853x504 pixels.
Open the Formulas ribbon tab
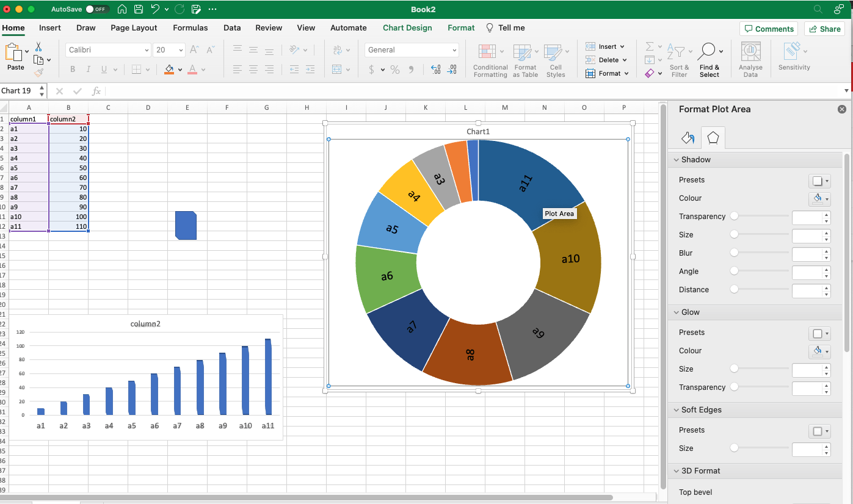coord(190,27)
